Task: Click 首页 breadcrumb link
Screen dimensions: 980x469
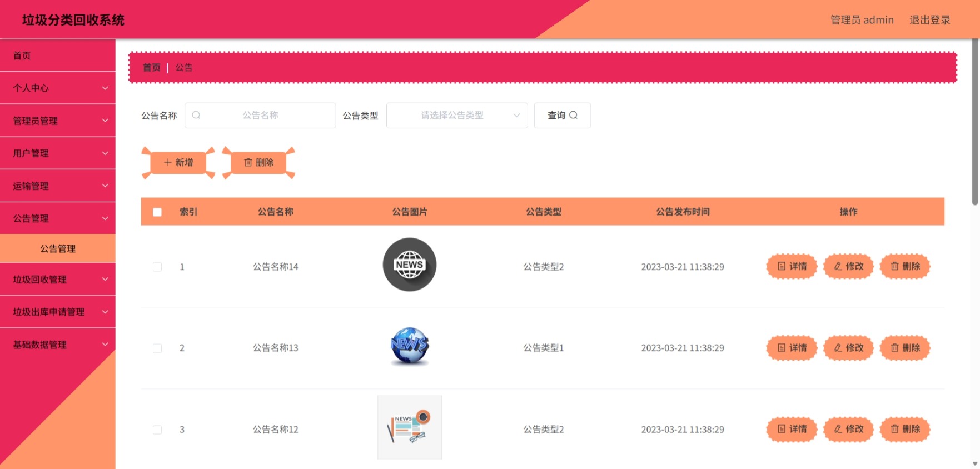Action: tap(151, 68)
